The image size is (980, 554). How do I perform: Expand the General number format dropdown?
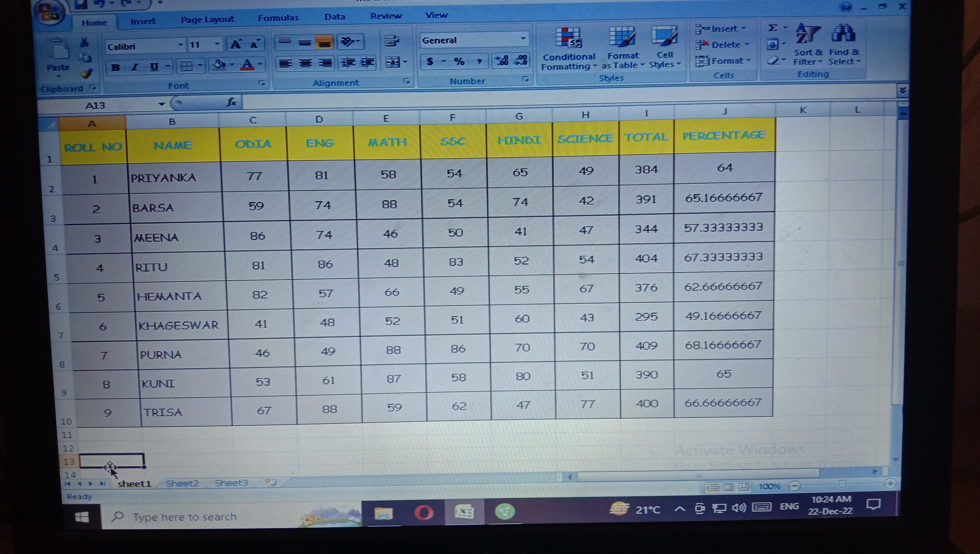(x=523, y=38)
